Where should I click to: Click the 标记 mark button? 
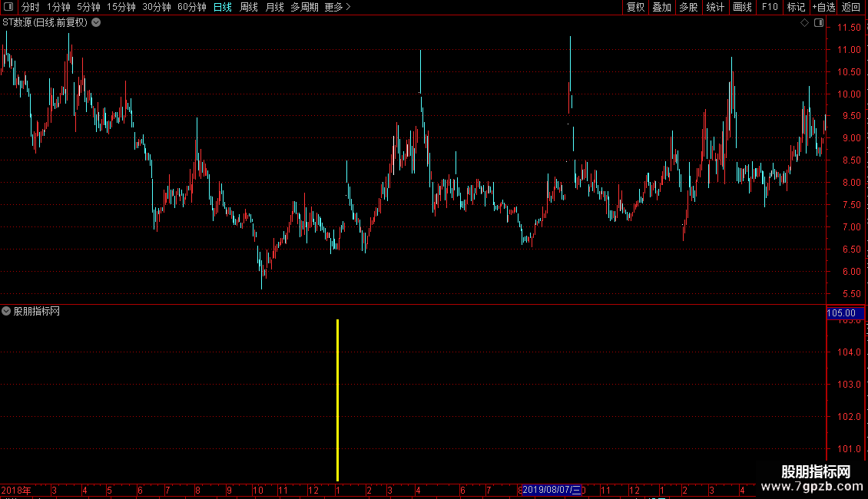[796, 7]
